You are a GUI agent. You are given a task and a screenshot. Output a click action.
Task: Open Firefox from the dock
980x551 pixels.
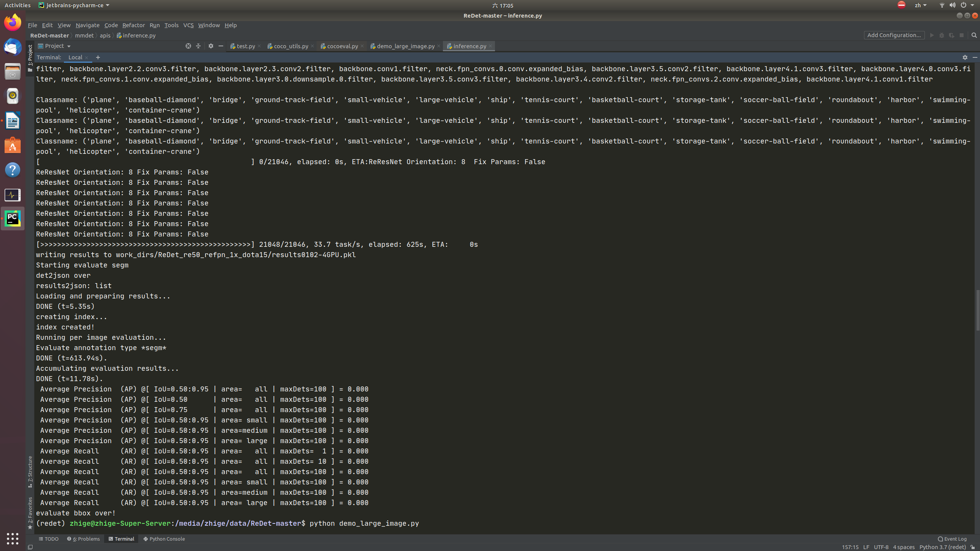[x=13, y=22]
